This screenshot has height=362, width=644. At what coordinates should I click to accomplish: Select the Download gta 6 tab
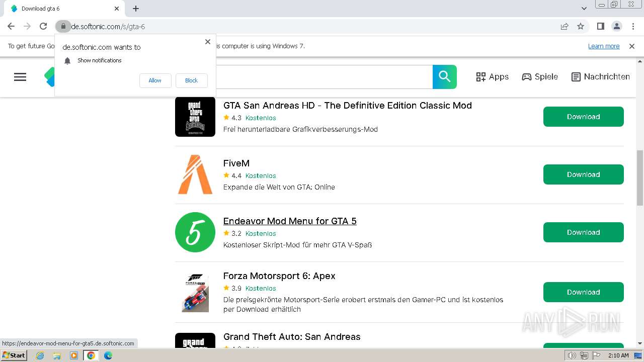point(64,9)
